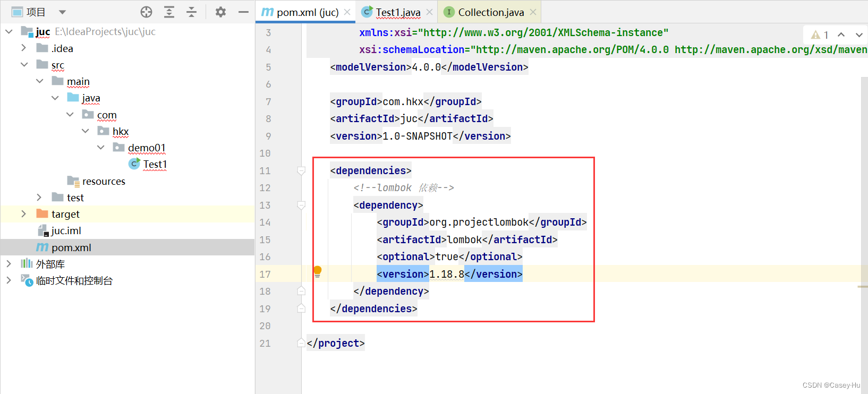Click the com.hkx groupId value

tap(403, 101)
